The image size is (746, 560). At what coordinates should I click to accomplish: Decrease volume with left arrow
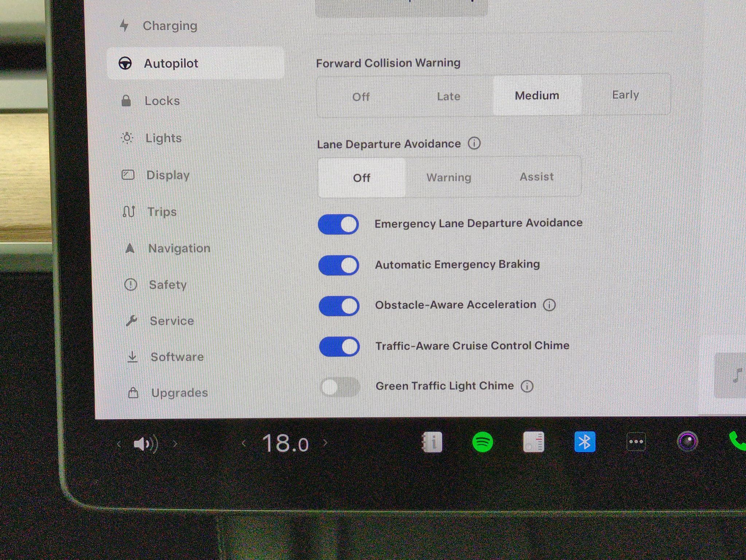119,444
